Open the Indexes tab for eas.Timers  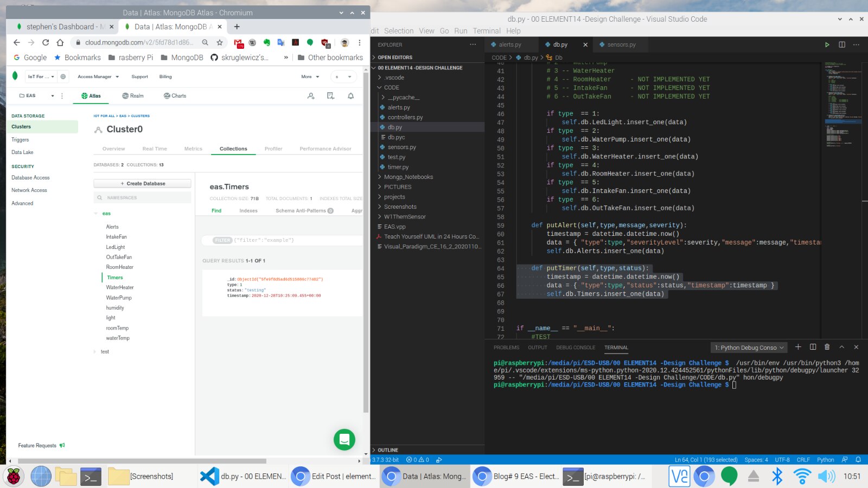(x=248, y=211)
